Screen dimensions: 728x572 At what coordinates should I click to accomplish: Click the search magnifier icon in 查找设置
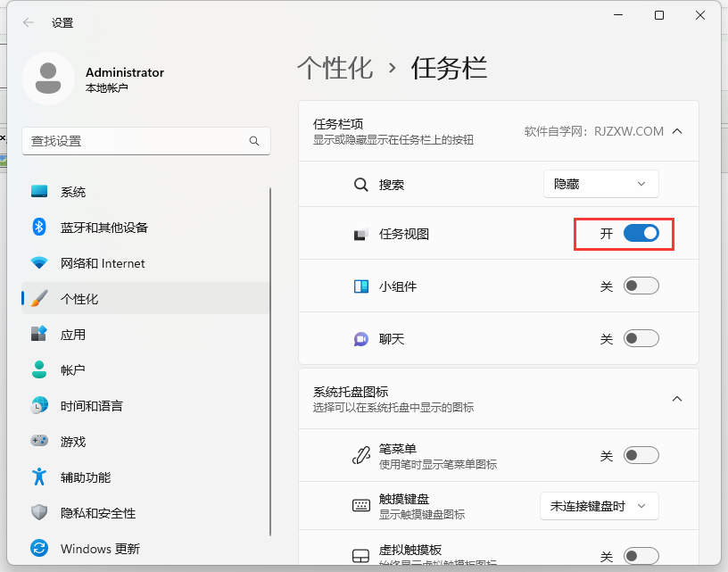[254, 141]
